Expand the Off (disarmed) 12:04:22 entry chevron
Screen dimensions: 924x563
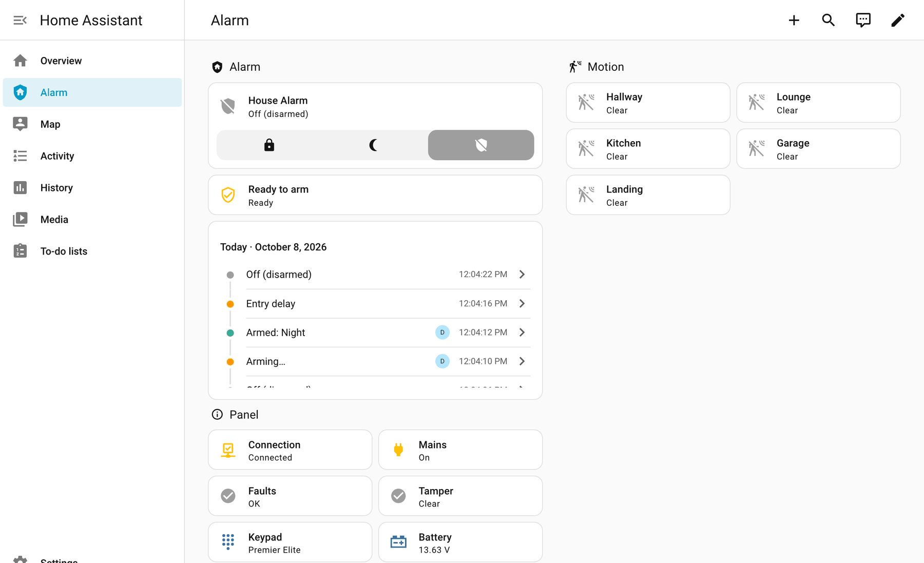coord(522,275)
